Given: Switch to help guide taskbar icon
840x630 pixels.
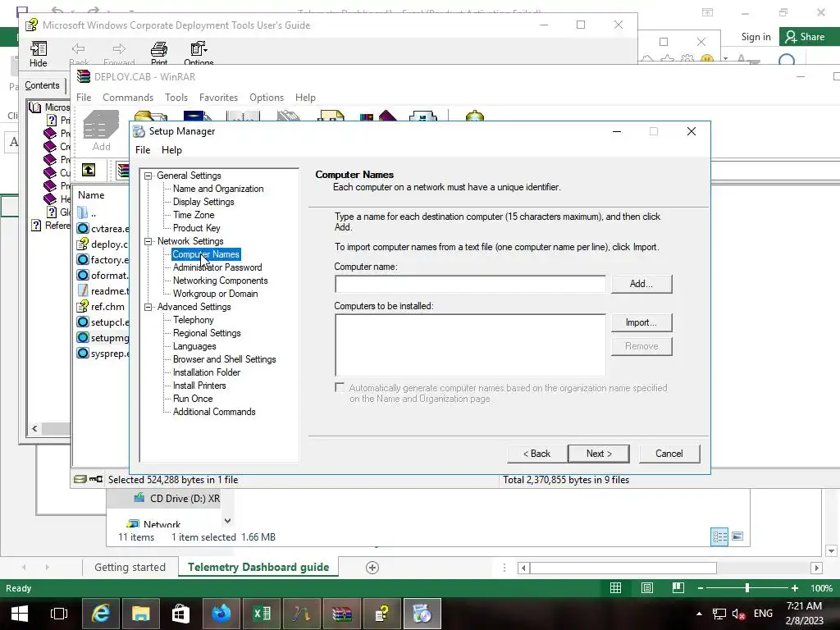Looking at the screenshot, I should tap(382, 614).
